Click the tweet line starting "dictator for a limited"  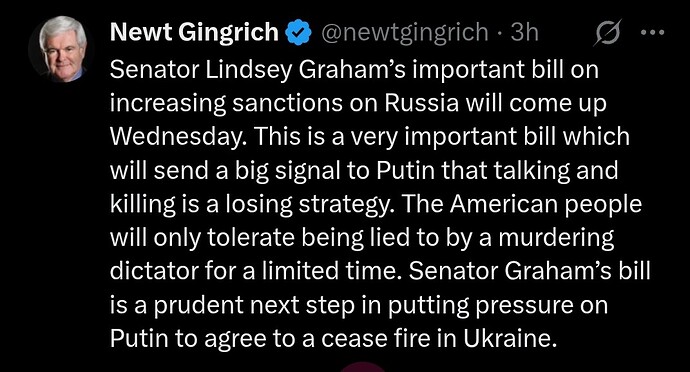[x=380, y=271]
